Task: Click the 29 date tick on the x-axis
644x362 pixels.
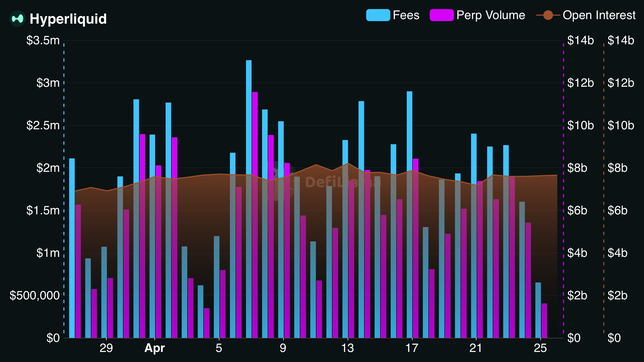Action: [106, 348]
